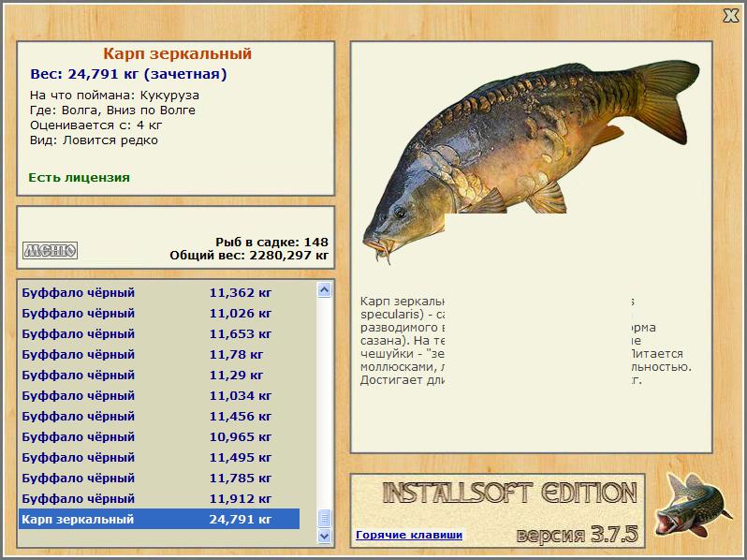Select the Карп зеркальный 24,791 кг entry
747x560 pixels.
coord(159,519)
